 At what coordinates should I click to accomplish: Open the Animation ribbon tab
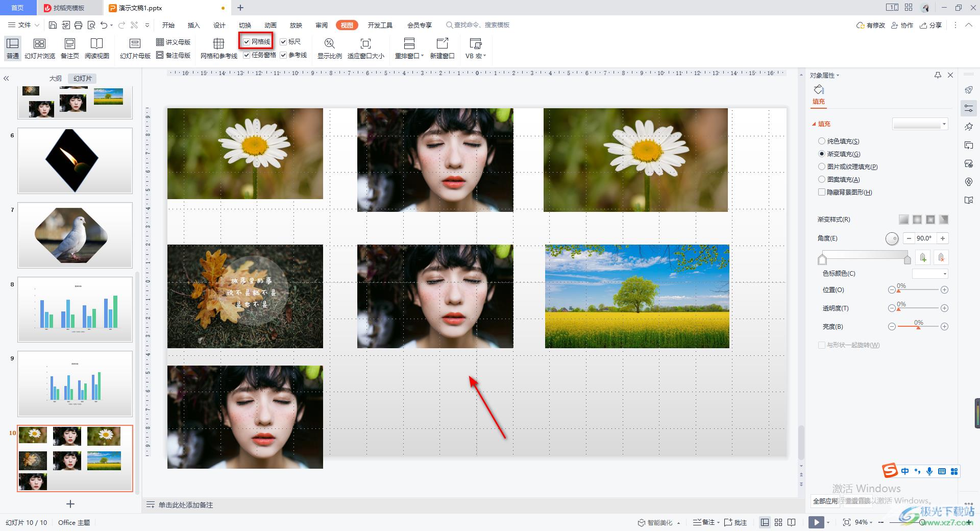[271, 25]
